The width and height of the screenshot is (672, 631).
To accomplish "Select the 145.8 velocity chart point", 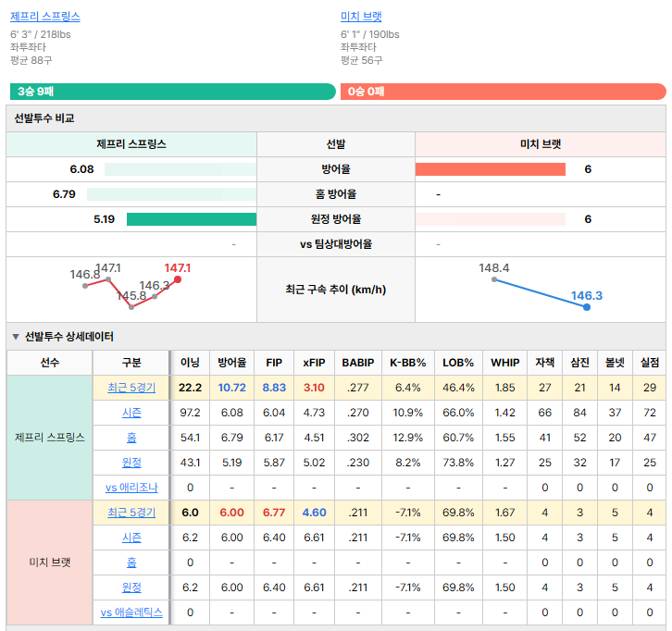I will coord(131,307).
